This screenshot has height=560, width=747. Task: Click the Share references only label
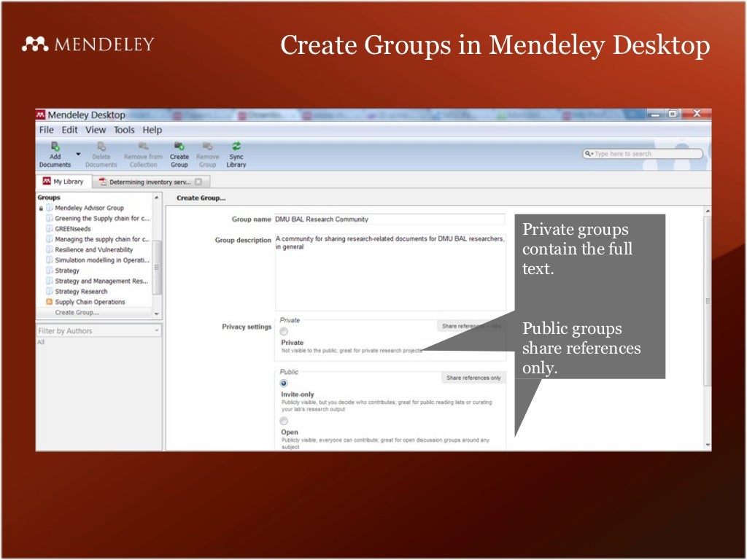point(473,378)
